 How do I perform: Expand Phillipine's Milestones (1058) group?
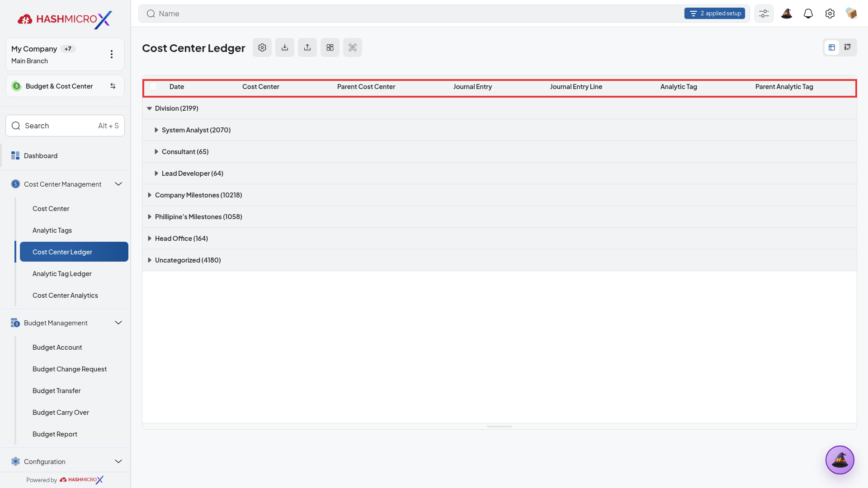coord(149,217)
